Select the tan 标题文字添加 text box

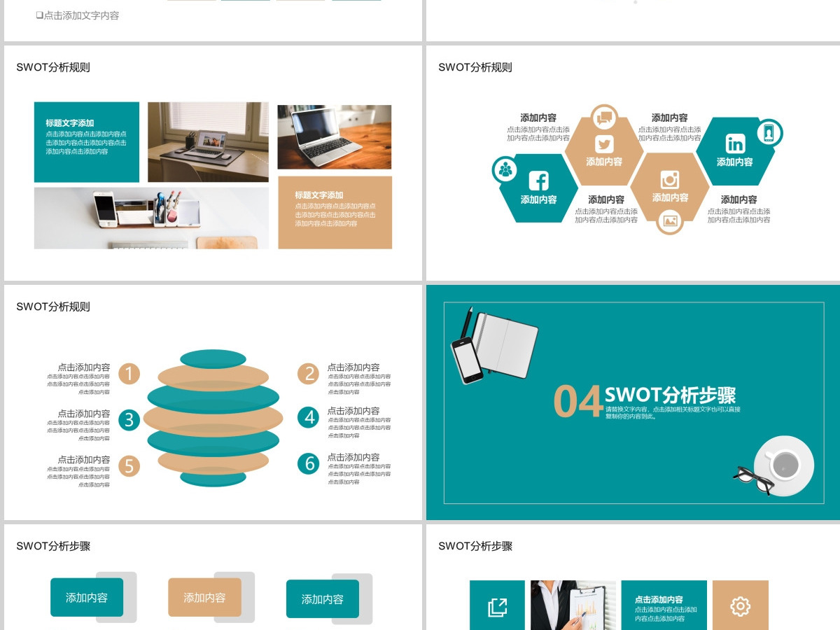coord(335,212)
